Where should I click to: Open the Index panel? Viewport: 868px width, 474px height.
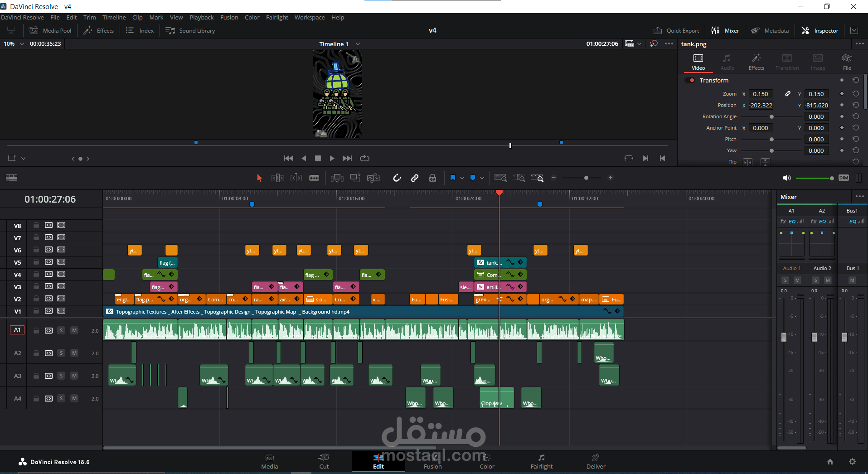[x=140, y=30]
